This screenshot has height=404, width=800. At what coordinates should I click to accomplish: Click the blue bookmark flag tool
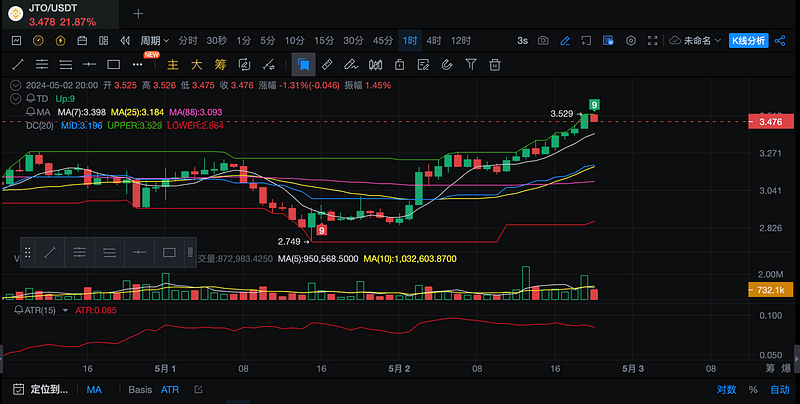point(304,64)
